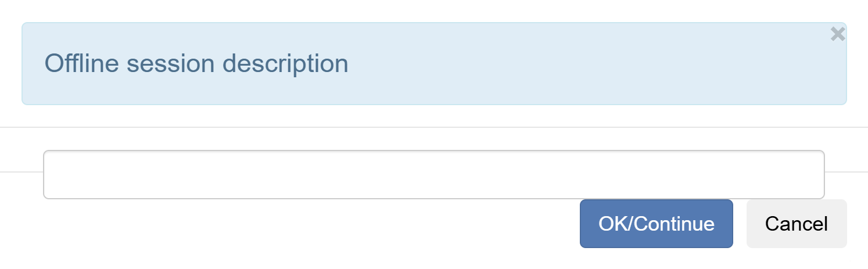Select the description text input
The image size is (868, 269).
click(433, 174)
